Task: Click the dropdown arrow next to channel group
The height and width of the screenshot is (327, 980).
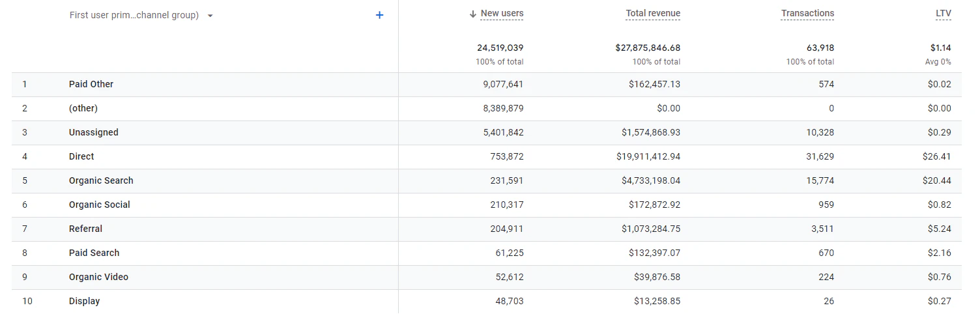Action: pos(210,16)
